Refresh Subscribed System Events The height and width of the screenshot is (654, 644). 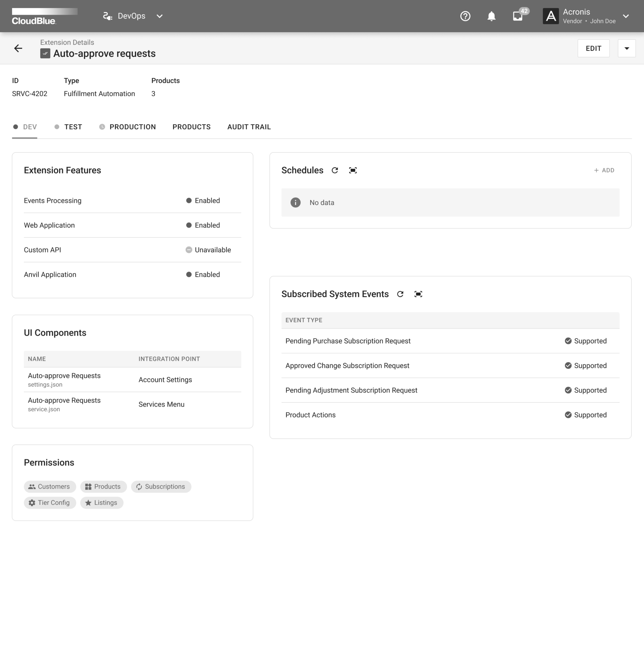(400, 294)
